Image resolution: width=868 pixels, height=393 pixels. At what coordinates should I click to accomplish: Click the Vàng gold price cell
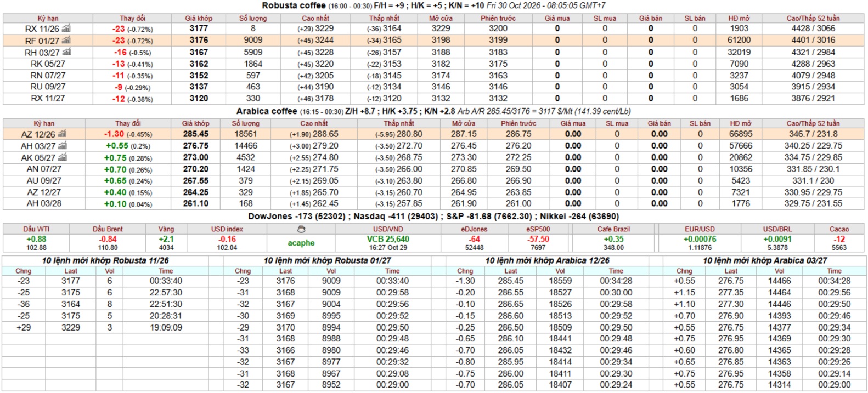coord(166,243)
